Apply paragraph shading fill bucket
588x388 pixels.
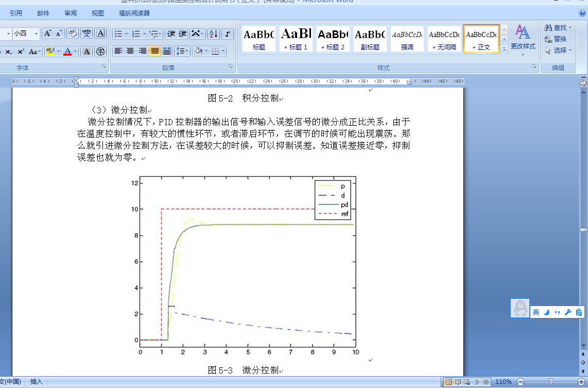(x=198, y=51)
